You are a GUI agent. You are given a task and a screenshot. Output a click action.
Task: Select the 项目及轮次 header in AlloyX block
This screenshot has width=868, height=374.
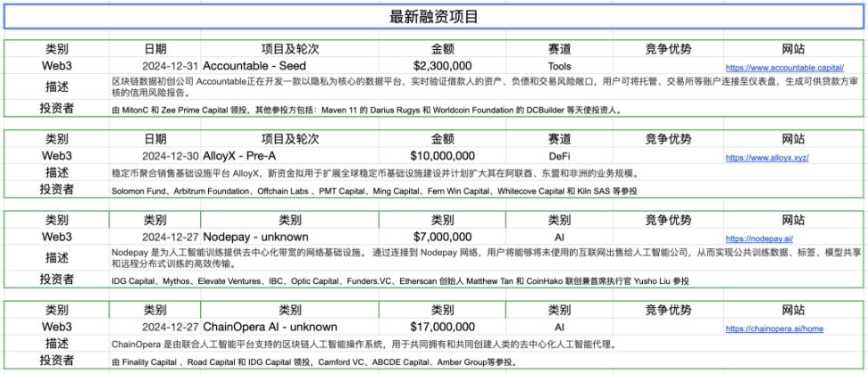pos(290,138)
